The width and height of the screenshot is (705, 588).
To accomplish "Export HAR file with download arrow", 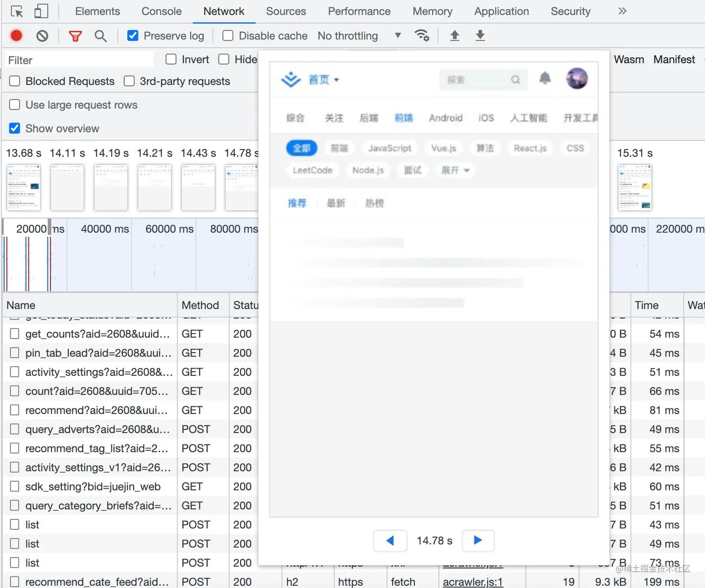I will coord(480,35).
